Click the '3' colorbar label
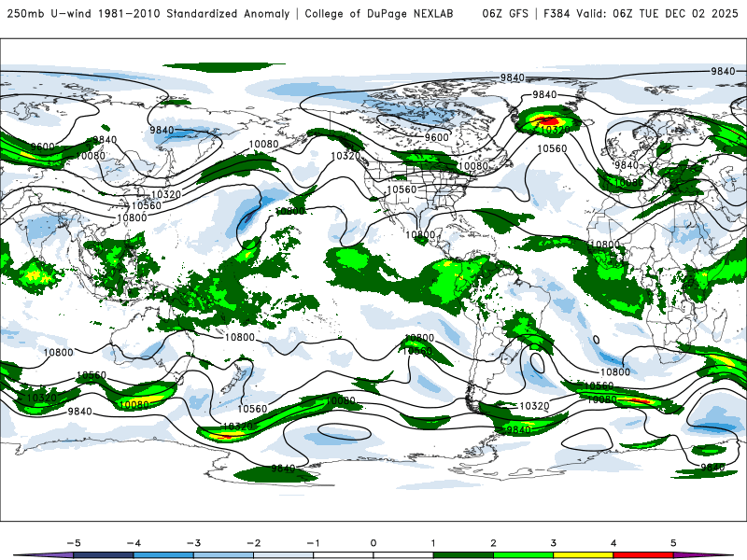This screenshot has height=560, width=747. pos(553,543)
